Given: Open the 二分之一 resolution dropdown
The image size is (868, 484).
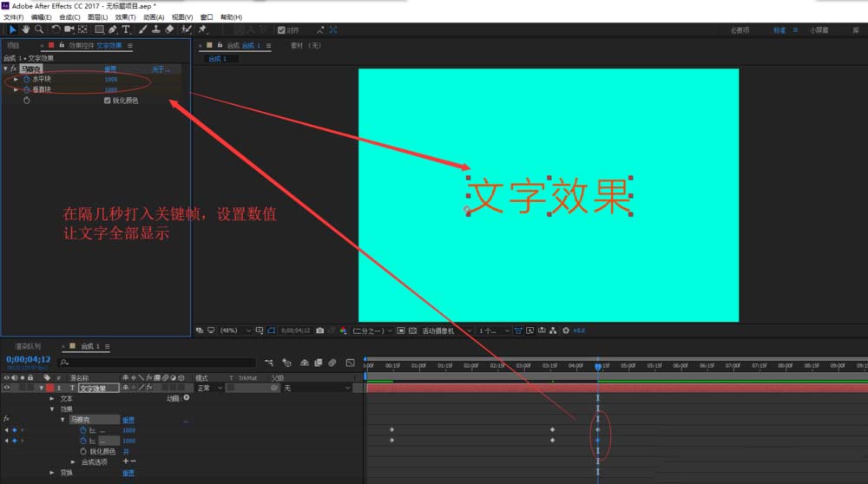Looking at the screenshot, I should [372, 330].
